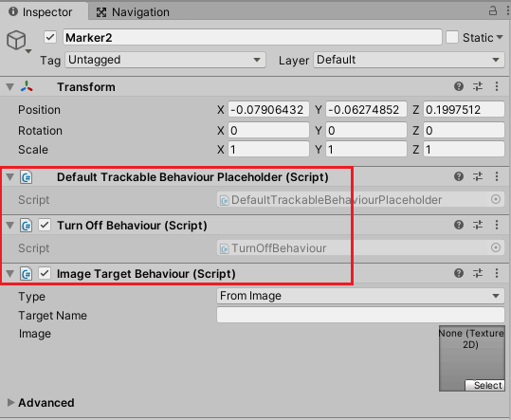Open the Inspector panel options menu

[507, 10]
